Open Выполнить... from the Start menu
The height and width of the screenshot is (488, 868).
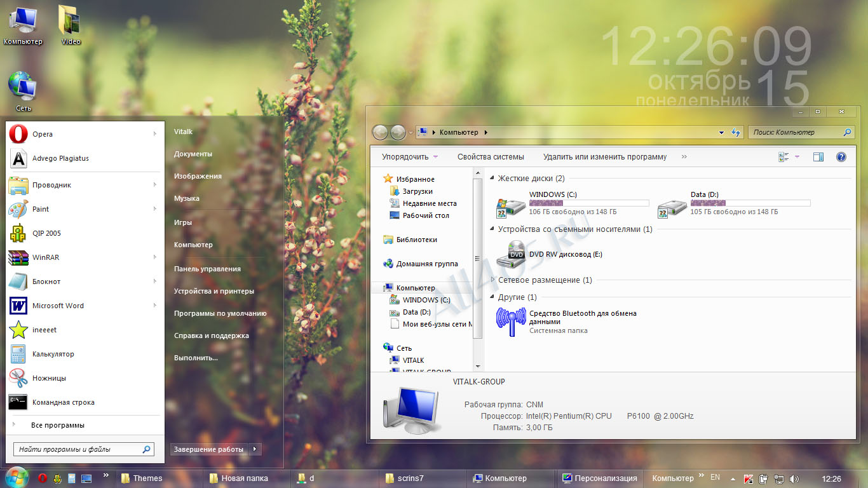pos(196,358)
